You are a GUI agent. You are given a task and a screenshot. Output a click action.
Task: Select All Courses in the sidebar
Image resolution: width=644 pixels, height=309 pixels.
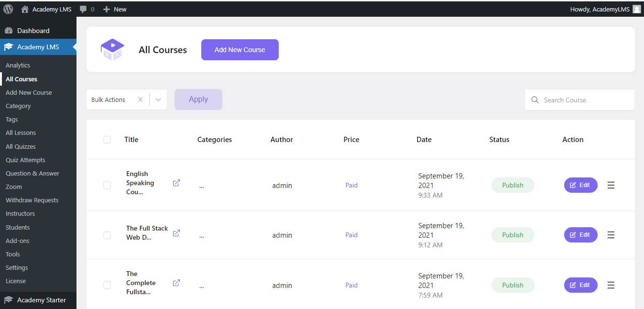[x=22, y=79]
